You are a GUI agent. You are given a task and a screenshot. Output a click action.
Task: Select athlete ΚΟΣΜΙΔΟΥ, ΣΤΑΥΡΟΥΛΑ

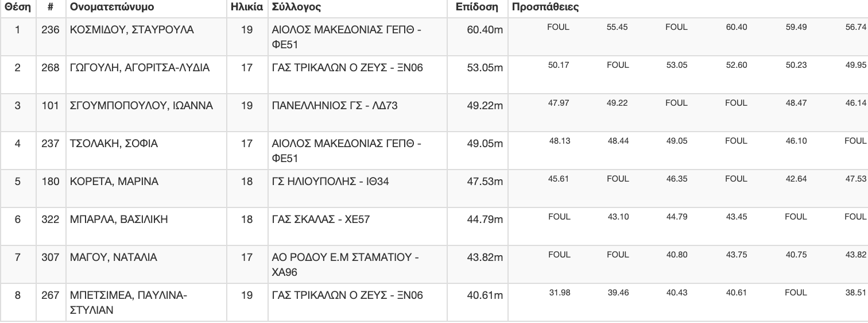click(131, 30)
